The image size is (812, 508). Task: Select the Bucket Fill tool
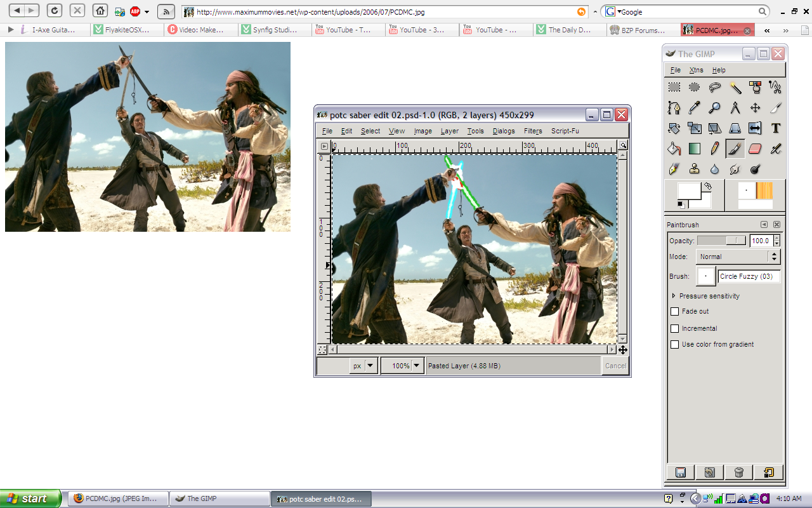click(x=674, y=149)
